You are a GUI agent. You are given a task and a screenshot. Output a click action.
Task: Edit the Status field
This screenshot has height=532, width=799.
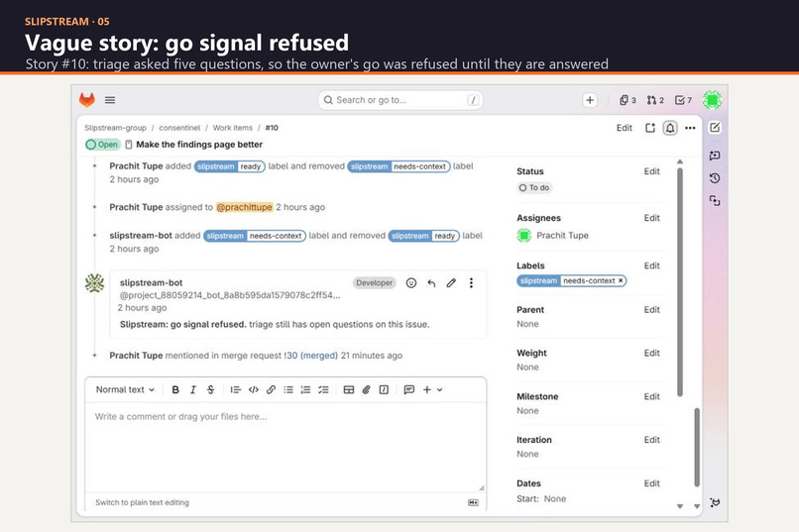pyautogui.click(x=651, y=171)
